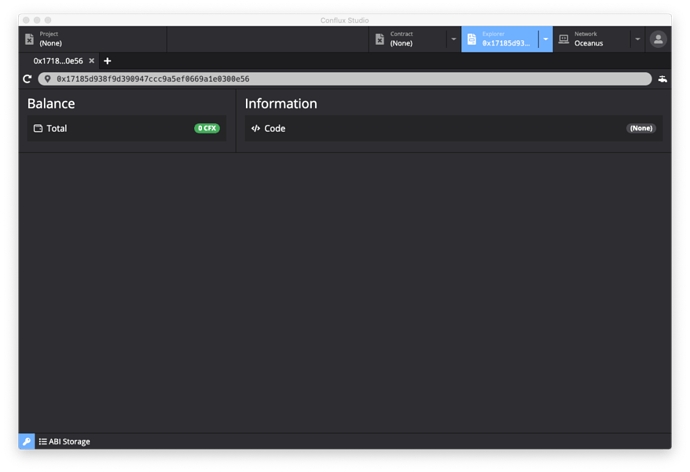Image resolution: width=690 pixels, height=472 pixels.
Task: Click the Code information row
Action: pos(453,128)
